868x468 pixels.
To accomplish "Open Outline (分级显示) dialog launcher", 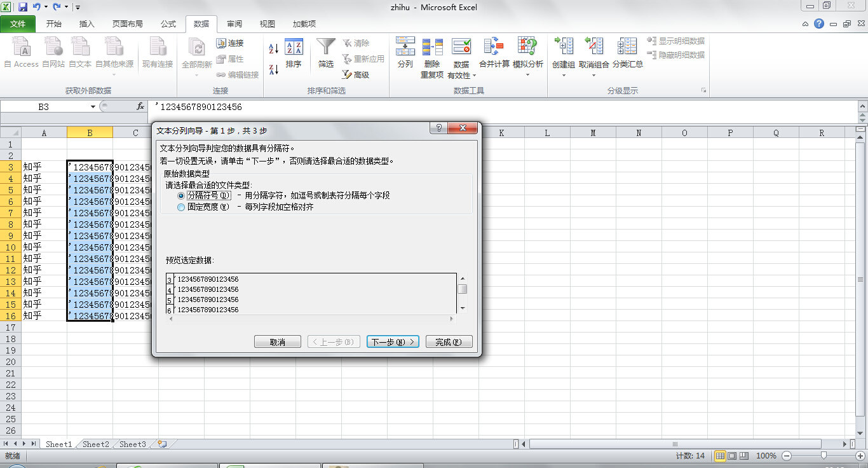I will [x=704, y=91].
